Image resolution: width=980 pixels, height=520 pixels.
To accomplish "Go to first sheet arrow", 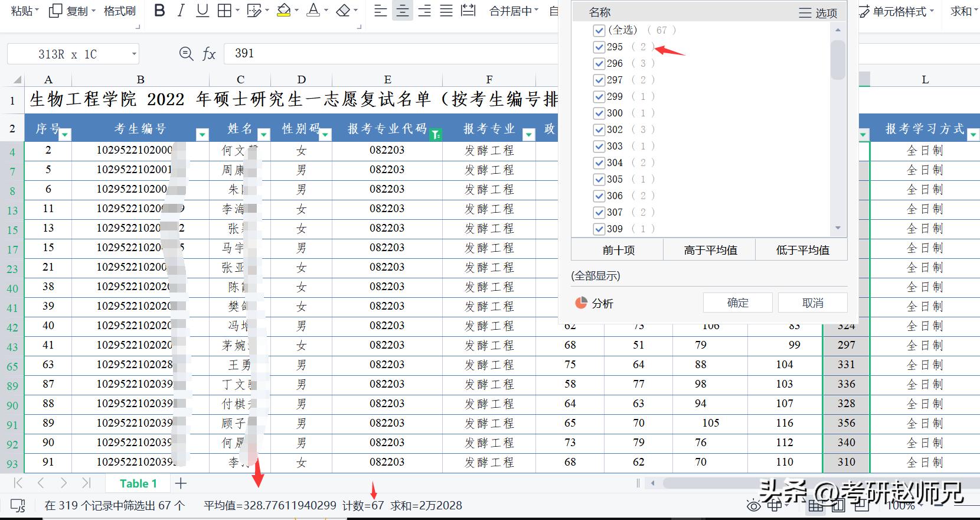I will pyautogui.click(x=18, y=483).
